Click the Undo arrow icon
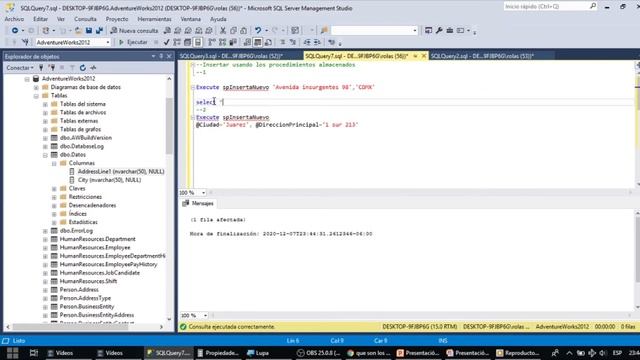 (258, 31)
